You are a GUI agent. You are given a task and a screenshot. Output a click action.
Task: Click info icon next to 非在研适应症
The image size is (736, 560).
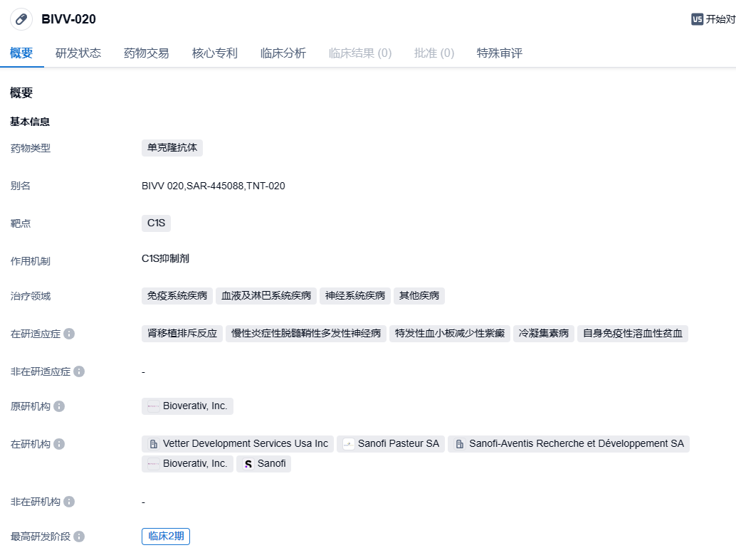(79, 371)
